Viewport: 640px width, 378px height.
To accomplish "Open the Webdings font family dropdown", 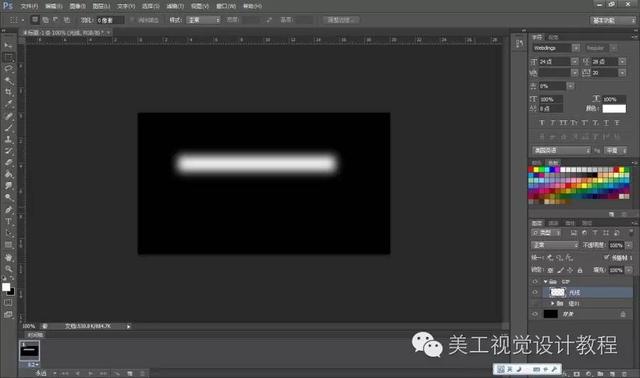I will 576,48.
